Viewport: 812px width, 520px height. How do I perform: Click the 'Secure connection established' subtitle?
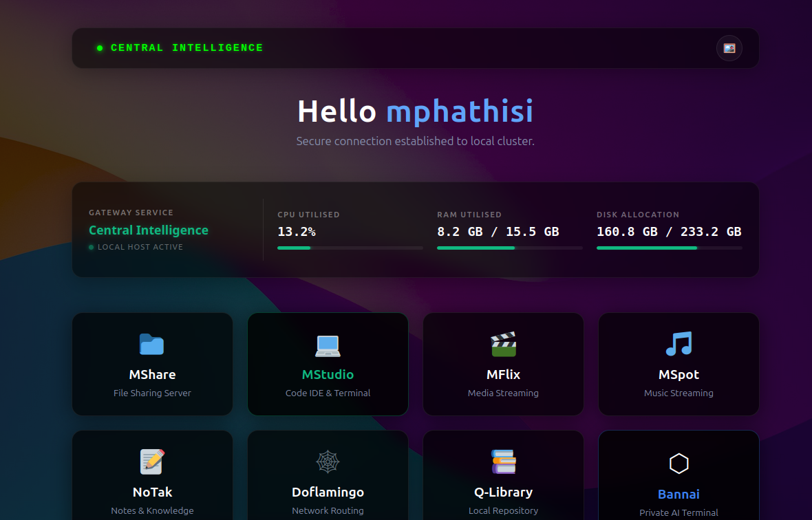coord(416,141)
